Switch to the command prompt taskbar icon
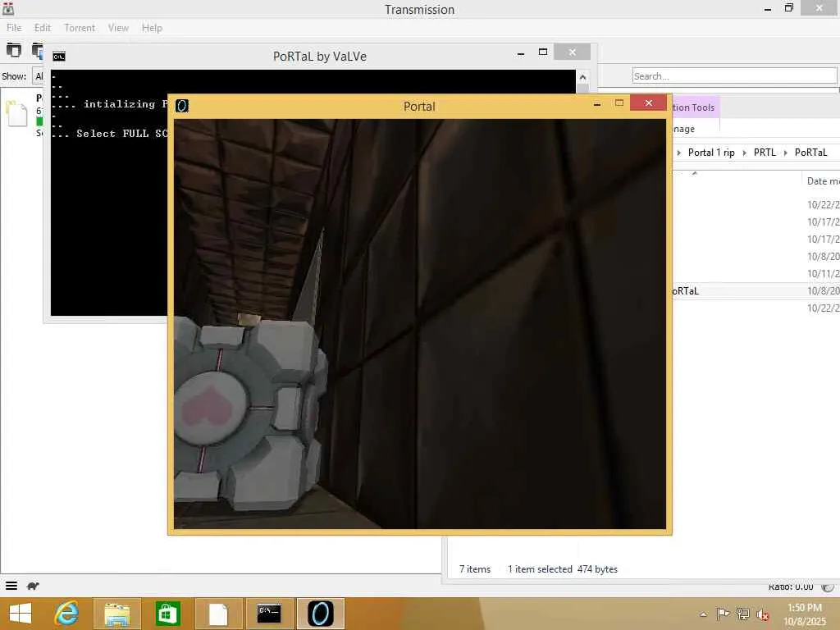This screenshot has height=630, width=840. tap(269, 614)
